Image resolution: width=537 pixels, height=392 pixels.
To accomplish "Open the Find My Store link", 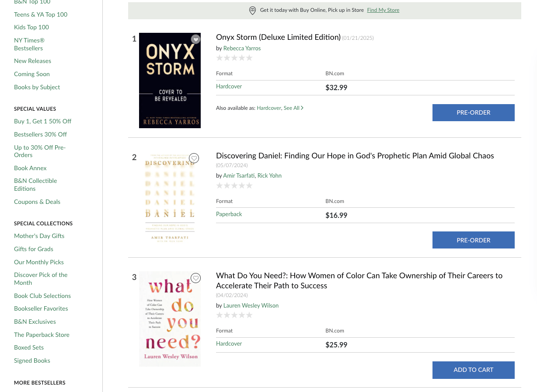I will [x=383, y=10].
